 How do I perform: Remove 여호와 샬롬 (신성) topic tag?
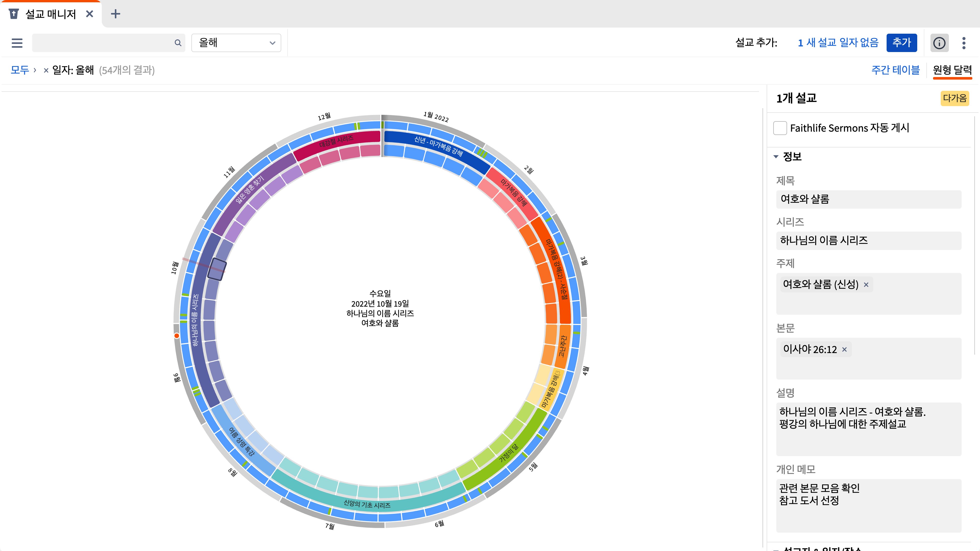[x=866, y=285]
